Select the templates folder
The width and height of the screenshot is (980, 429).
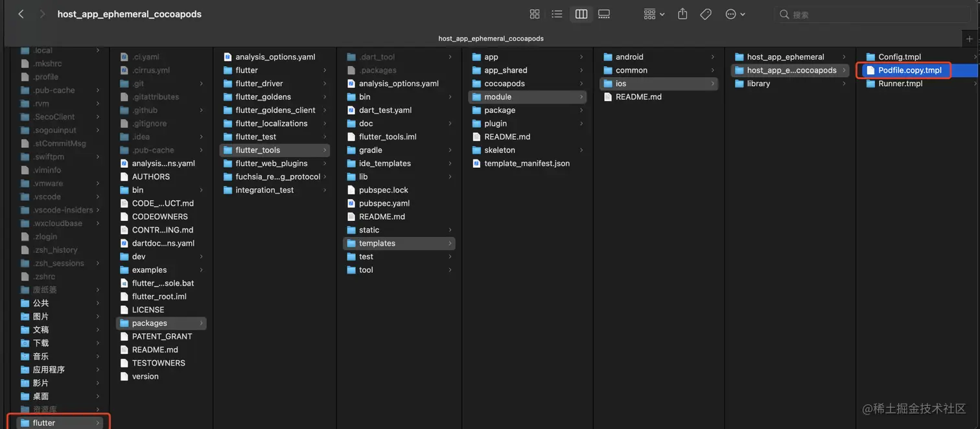coord(399,244)
